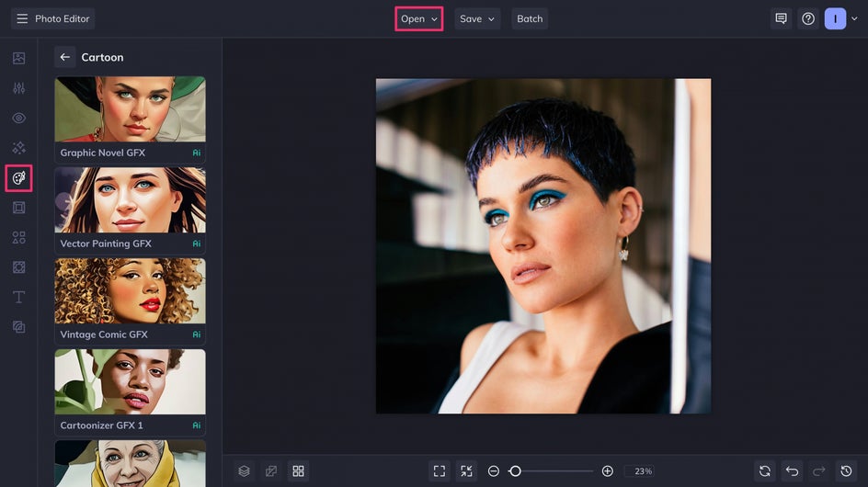The height and width of the screenshot is (487, 868).
Task: Select the Graphic Novel GFX thumbnail
Action: 130,109
